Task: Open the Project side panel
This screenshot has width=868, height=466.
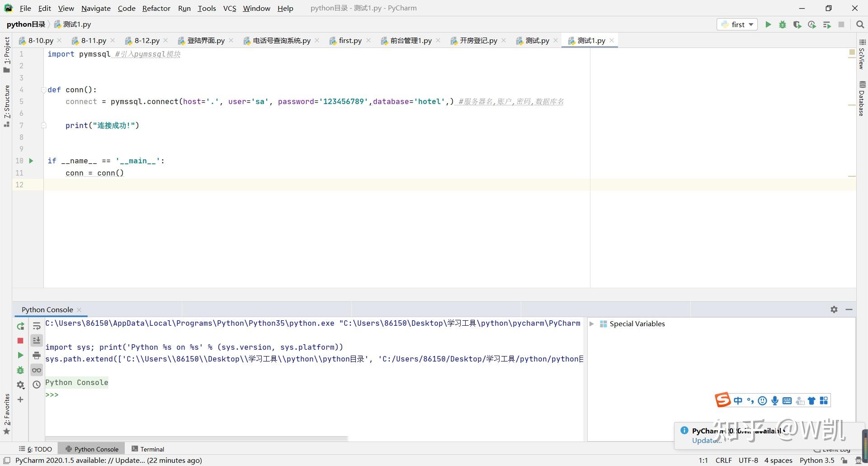Action: click(x=7, y=54)
